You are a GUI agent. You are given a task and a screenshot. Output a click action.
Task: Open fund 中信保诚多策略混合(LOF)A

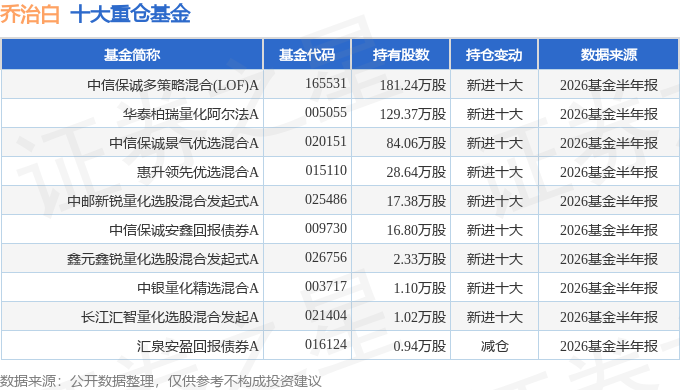pos(173,85)
